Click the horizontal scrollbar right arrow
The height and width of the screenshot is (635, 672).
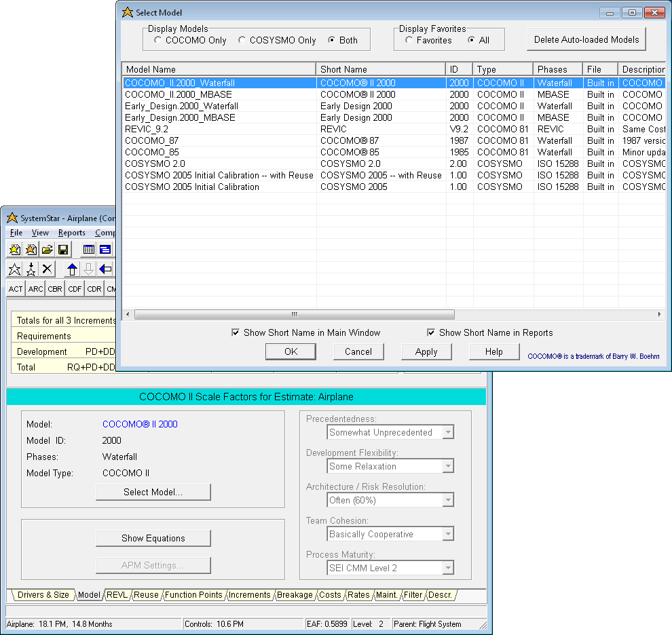click(659, 315)
